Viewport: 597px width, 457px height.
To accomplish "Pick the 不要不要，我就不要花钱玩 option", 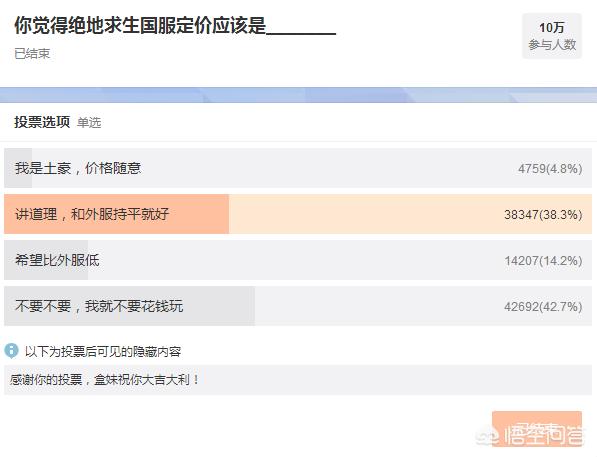I will click(298, 306).
